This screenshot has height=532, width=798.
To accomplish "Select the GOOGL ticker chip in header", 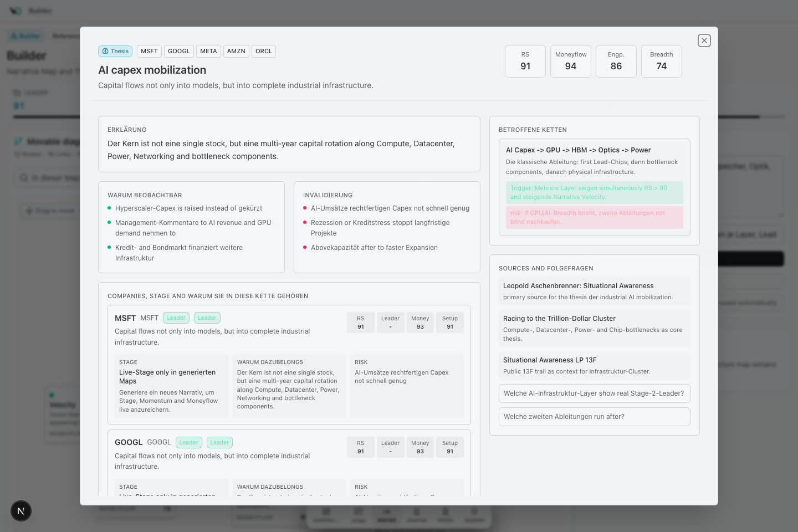I will point(179,51).
